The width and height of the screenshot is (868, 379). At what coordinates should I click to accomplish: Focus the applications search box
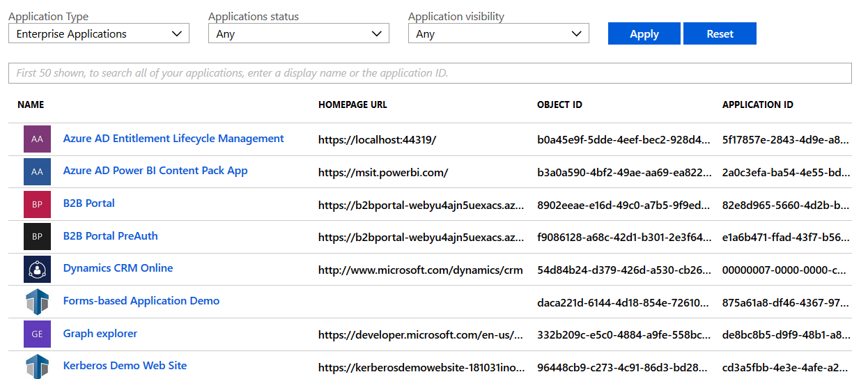point(430,73)
